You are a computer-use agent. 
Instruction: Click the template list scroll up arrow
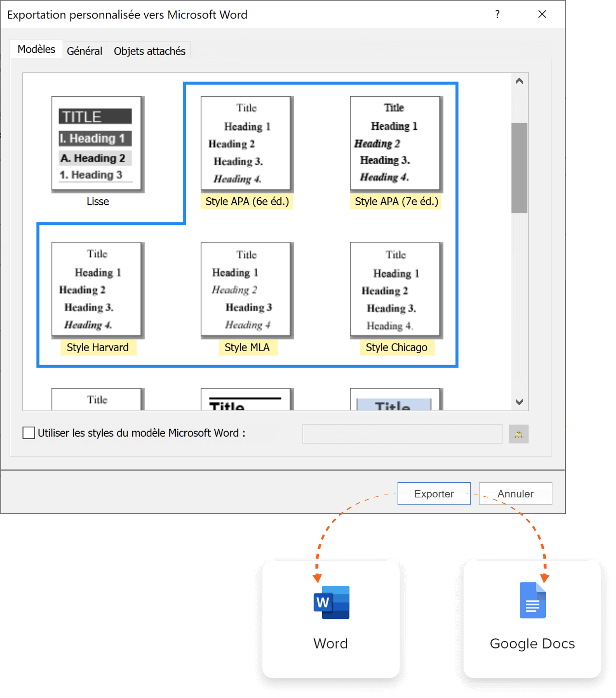point(519,81)
